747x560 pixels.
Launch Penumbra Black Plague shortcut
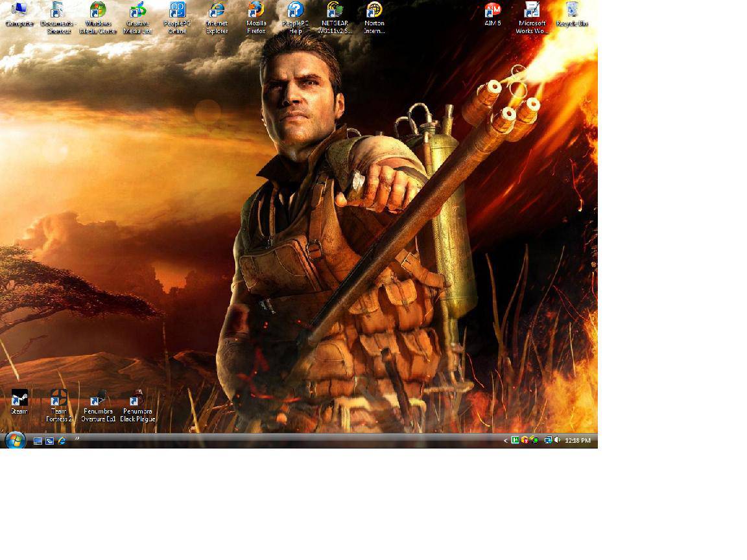[x=137, y=406]
